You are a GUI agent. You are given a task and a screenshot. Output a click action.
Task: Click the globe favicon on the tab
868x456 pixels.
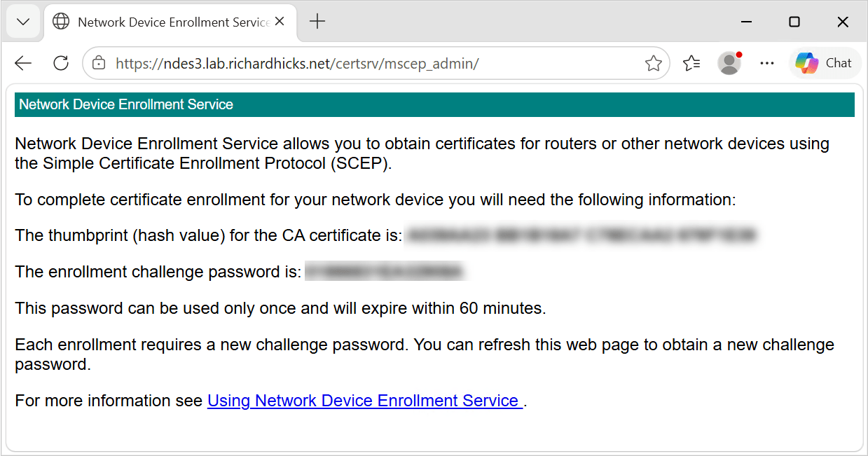[x=62, y=22]
